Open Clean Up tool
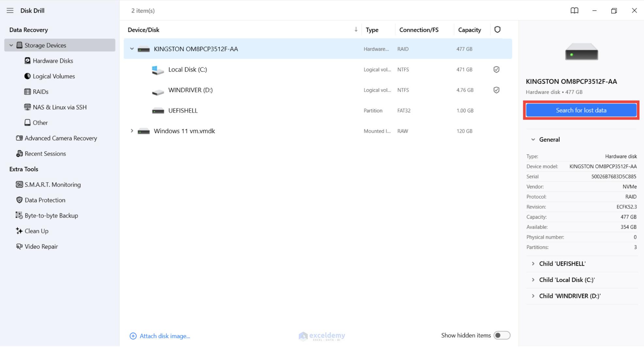This screenshot has width=644, height=347. point(37,231)
